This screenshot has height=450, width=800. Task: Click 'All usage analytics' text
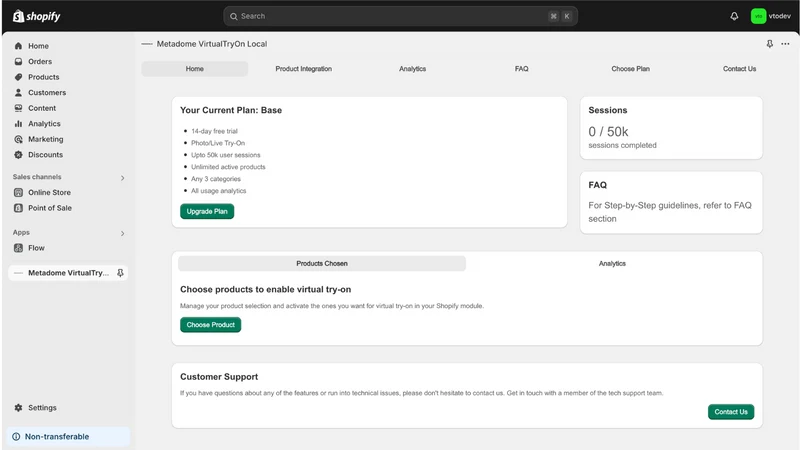point(218,191)
